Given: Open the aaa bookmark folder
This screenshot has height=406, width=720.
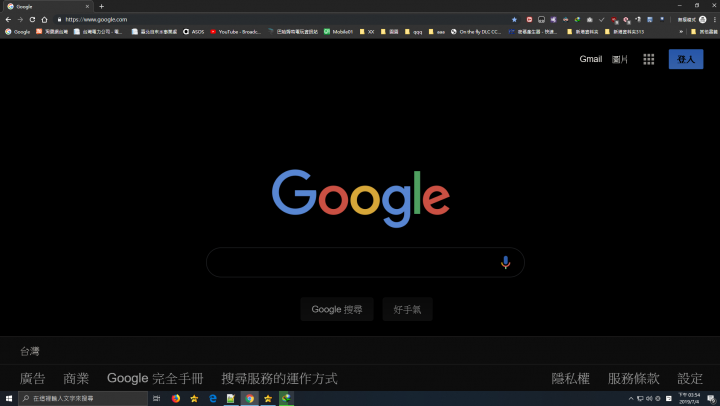Looking at the screenshot, I should 437,32.
